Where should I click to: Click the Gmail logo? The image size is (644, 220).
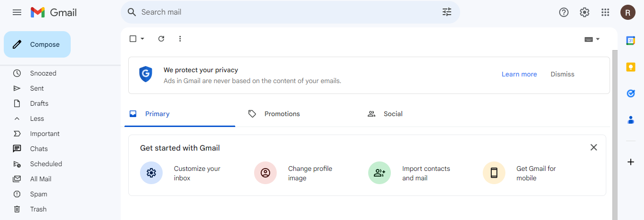pos(54,12)
